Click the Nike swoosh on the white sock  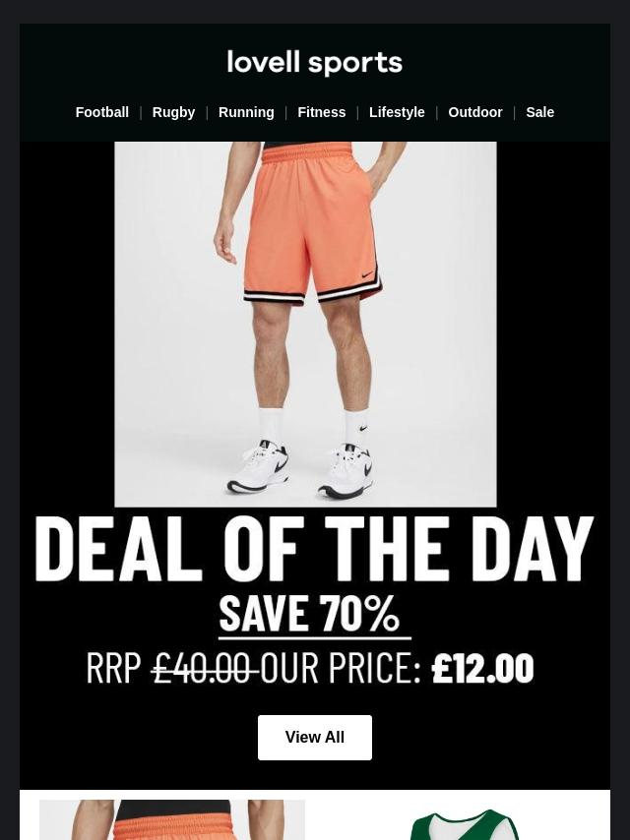coord(363,428)
